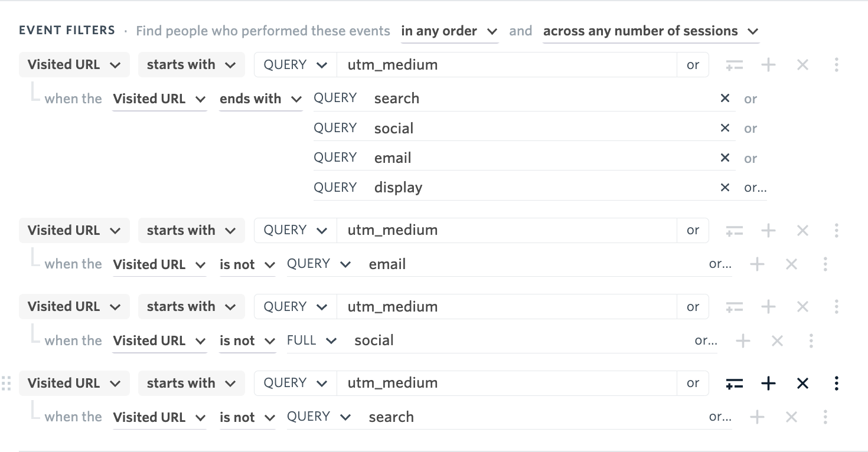Viewport: 868px width, 452px height.
Task: Remove the 'search' value from ends-with condition
Action: (725, 99)
